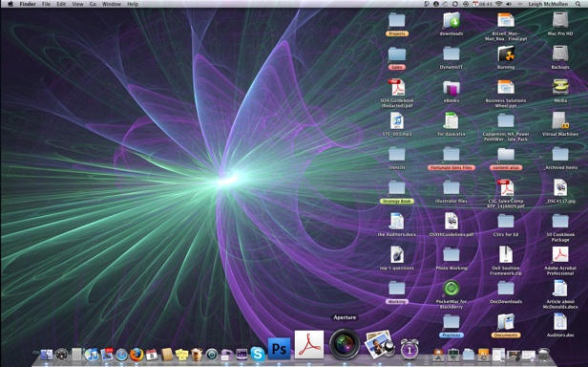Open Aperture camera lens icon in Dock
The height and width of the screenshot is (367, 588).
tap(345, 344)
